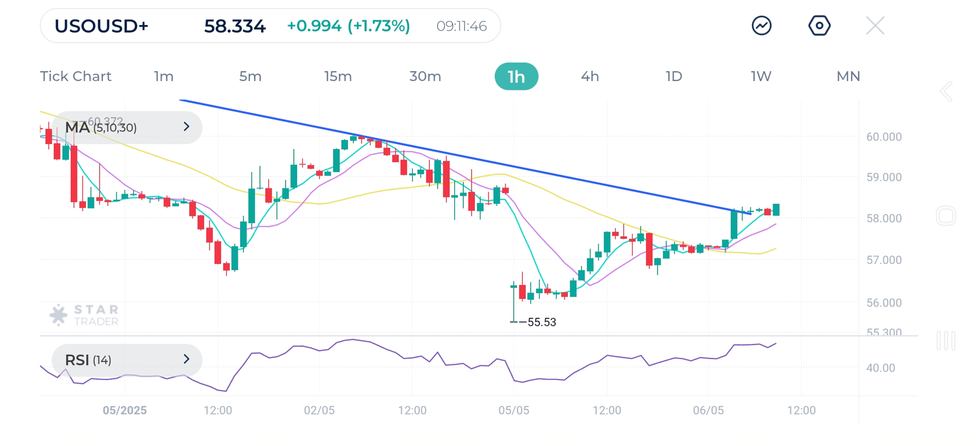Screen dimensions: 980x446
Task: Click the left chevron on right edge
Action: (x=946, y=92)
